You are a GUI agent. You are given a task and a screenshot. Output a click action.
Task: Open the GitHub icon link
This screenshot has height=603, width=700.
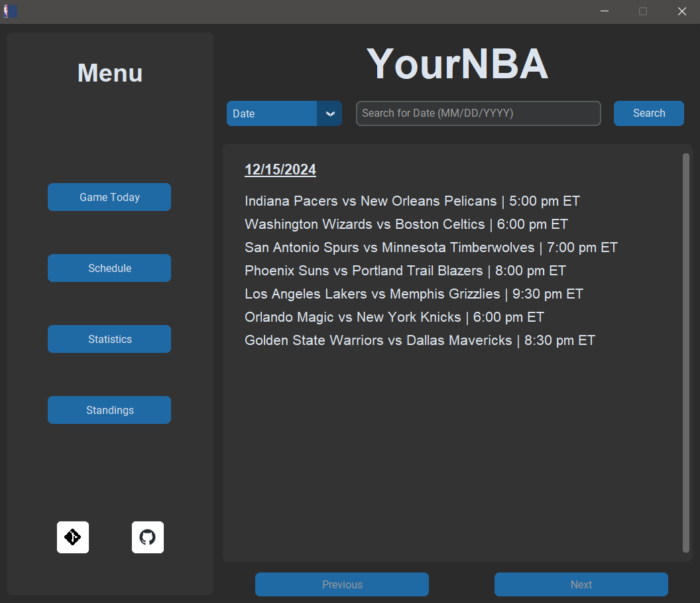[148, 537]
